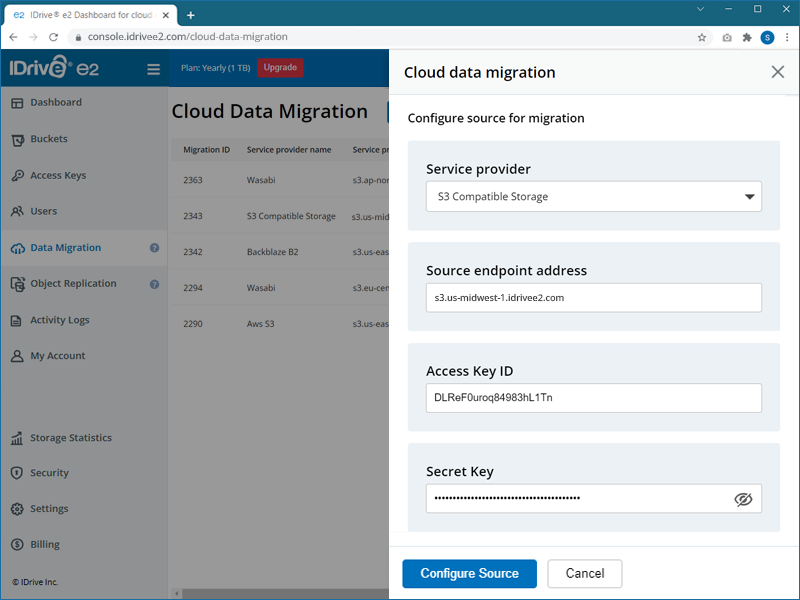Open Activity Logs from sidebar

pos(59,320)
